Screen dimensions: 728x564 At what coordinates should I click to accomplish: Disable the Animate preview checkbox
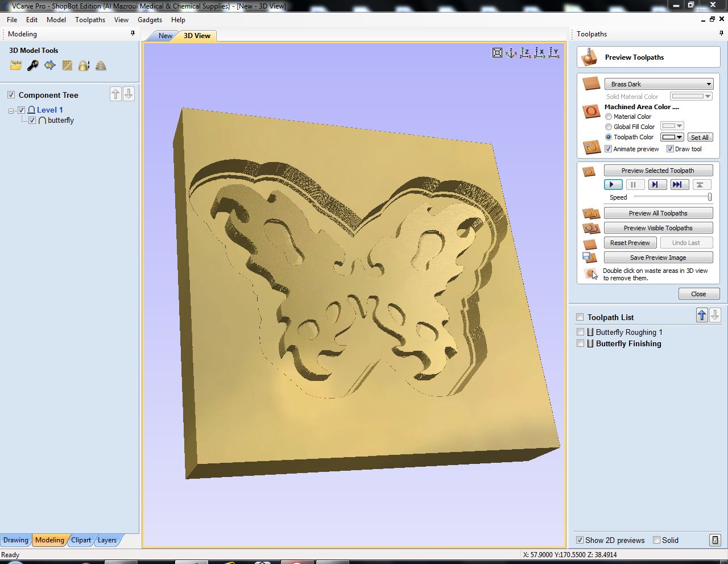[609, 149]
